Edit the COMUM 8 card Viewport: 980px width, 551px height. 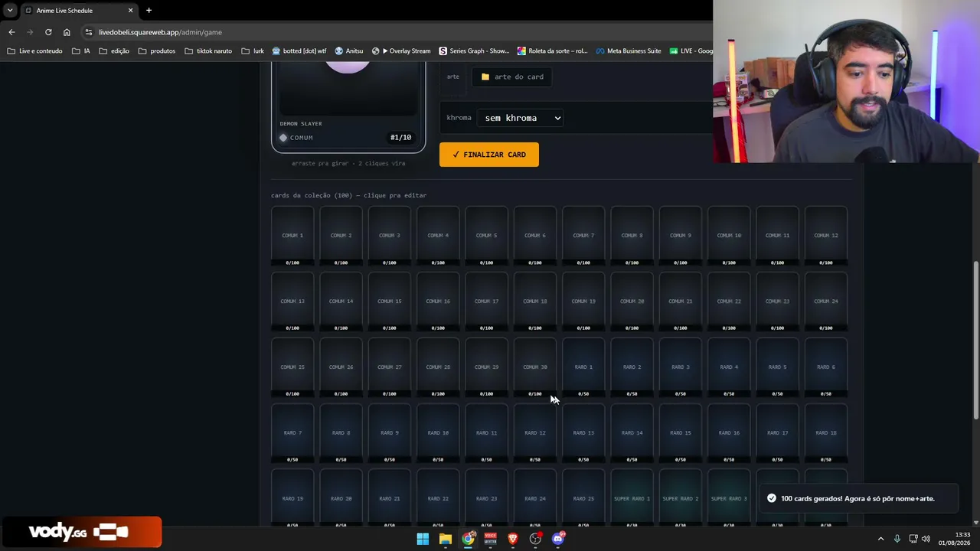[x=632, y=236]
